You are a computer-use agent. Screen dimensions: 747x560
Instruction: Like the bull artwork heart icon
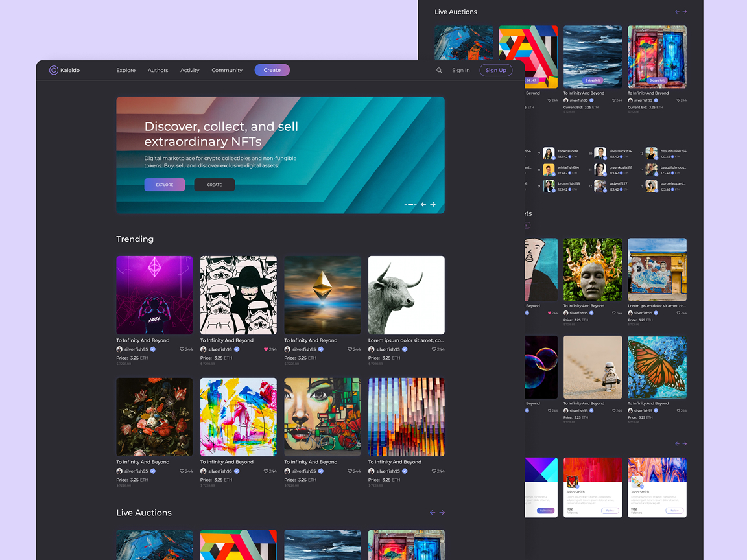coord(434,349)
